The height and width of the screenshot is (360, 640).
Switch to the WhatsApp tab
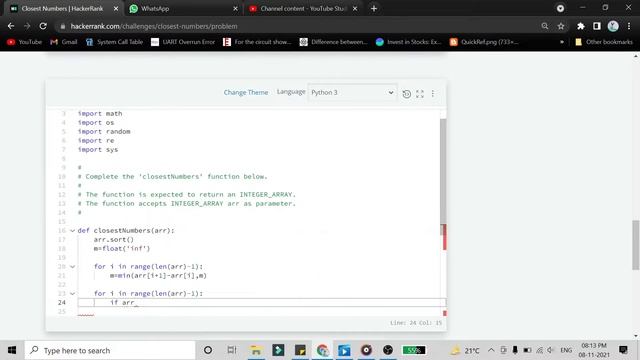pos(184,9)
